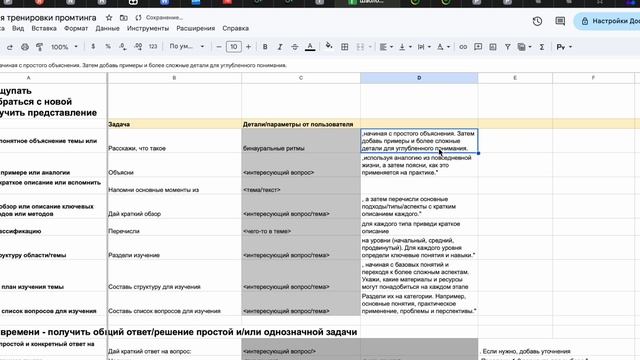Click the Insert comment icon in toolbar
This screenshot has height=360, width=640.
coord(478,47)
